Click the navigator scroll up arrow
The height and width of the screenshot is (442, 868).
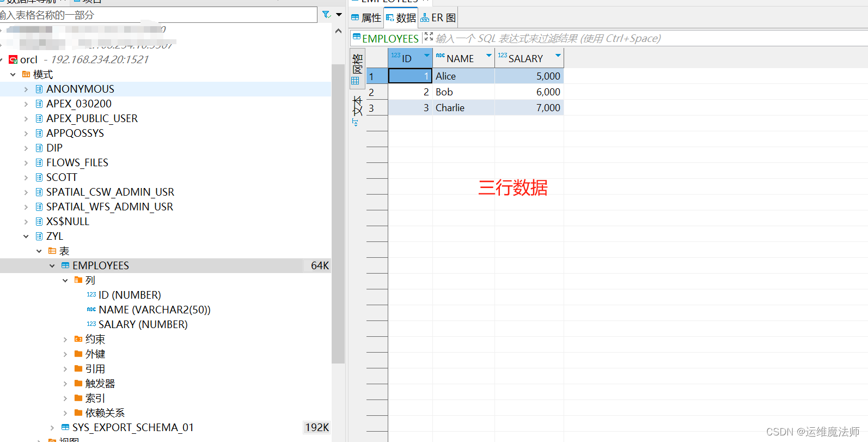click(339, 31)
